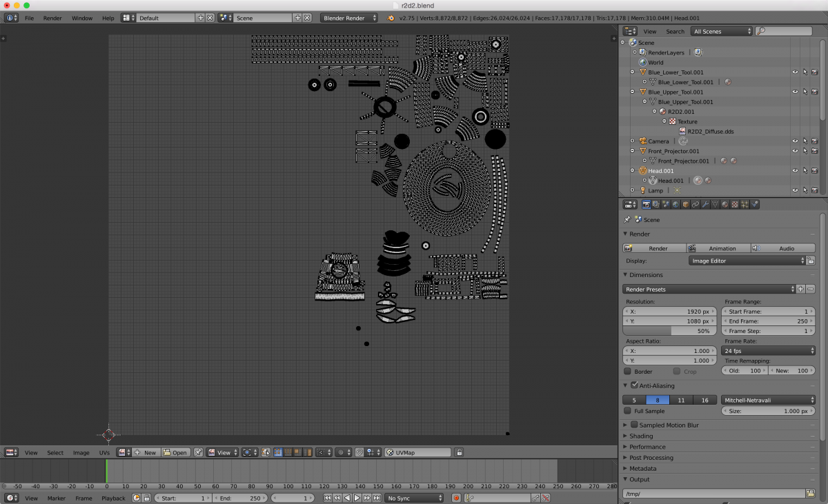Enable the Full Sample checkbox
The width and height of the screenshot is (828, 504).
pos(627,411)
